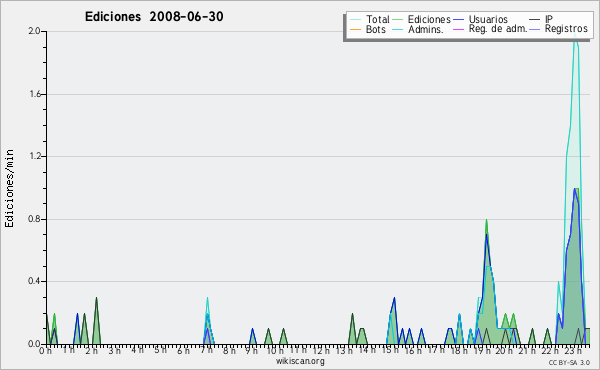Screen dimensions: 600x370
Task: Select the Usuarios legend label
Action: coord(488,19)
